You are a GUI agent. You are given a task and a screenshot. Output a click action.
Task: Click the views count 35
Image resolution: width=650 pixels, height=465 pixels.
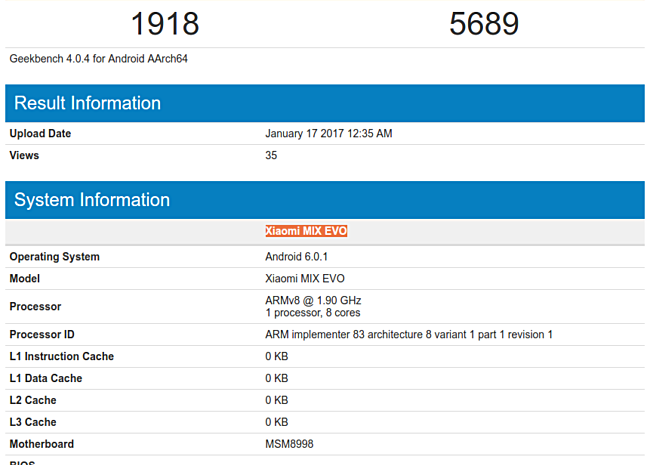click(271, 155)
